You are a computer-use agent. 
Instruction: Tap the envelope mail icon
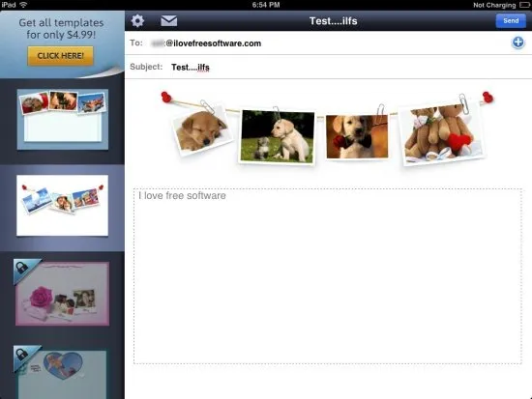[168, 20]
